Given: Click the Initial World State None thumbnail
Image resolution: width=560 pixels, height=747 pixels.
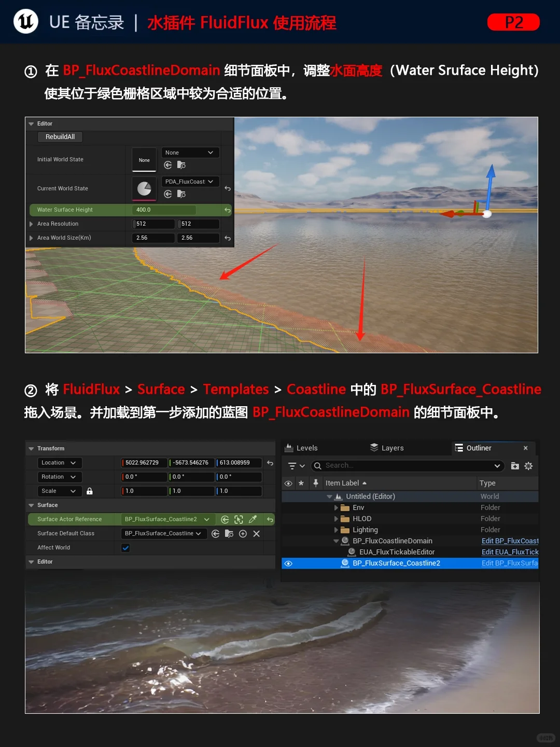Looking at the screenshot, I should tap(144, 160).
